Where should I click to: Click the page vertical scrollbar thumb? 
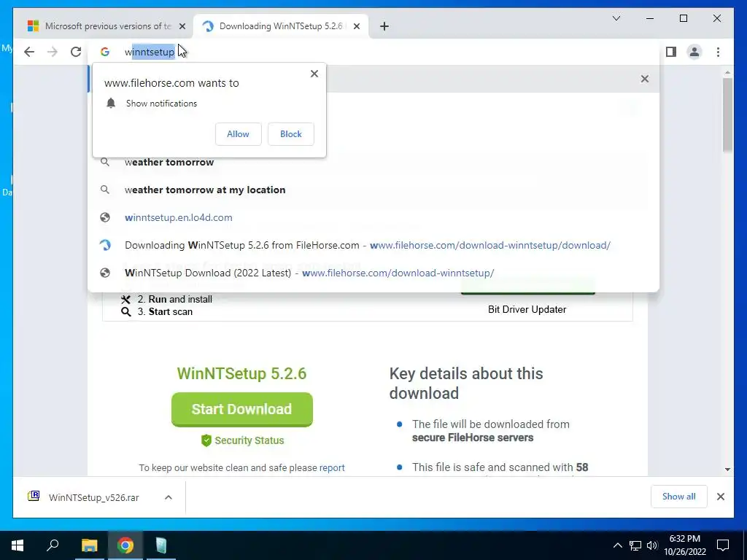tap(727, 114)
